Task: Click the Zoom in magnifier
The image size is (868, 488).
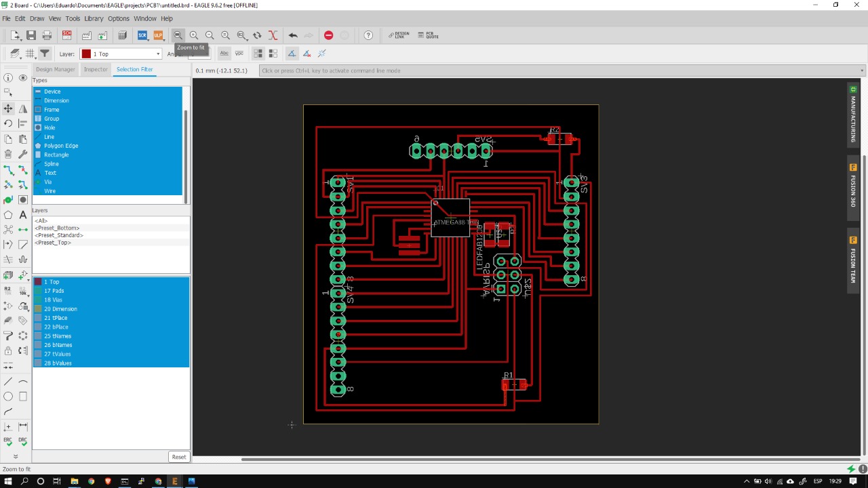Action: [194, 35]
